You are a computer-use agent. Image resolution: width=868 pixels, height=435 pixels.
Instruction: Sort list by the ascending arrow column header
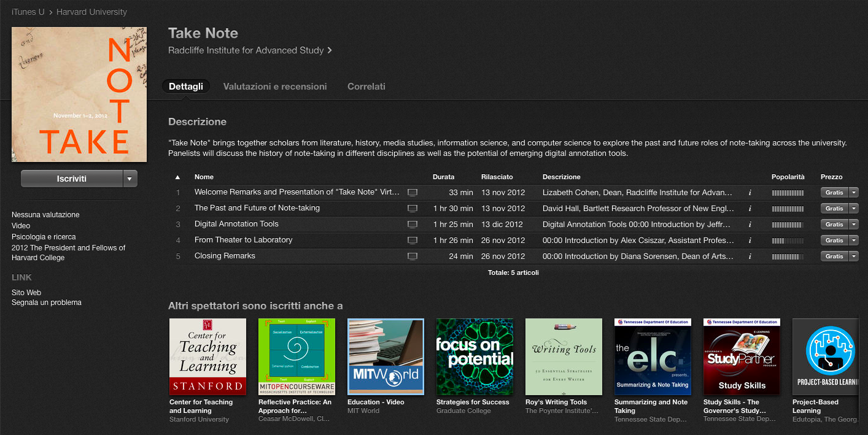pos(178,177)
